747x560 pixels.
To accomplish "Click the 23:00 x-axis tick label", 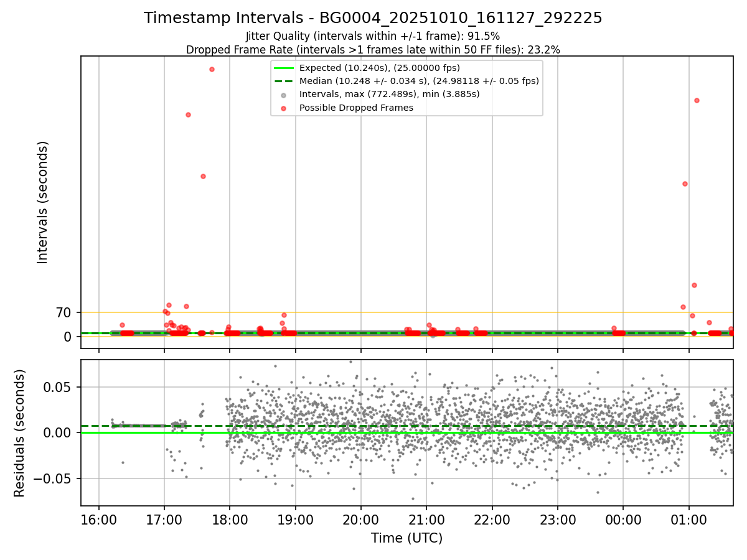I will click(x=558, y=520).
